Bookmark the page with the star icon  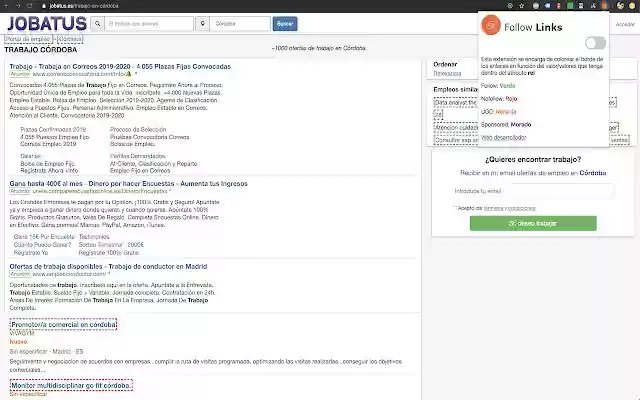click(522, 6)
